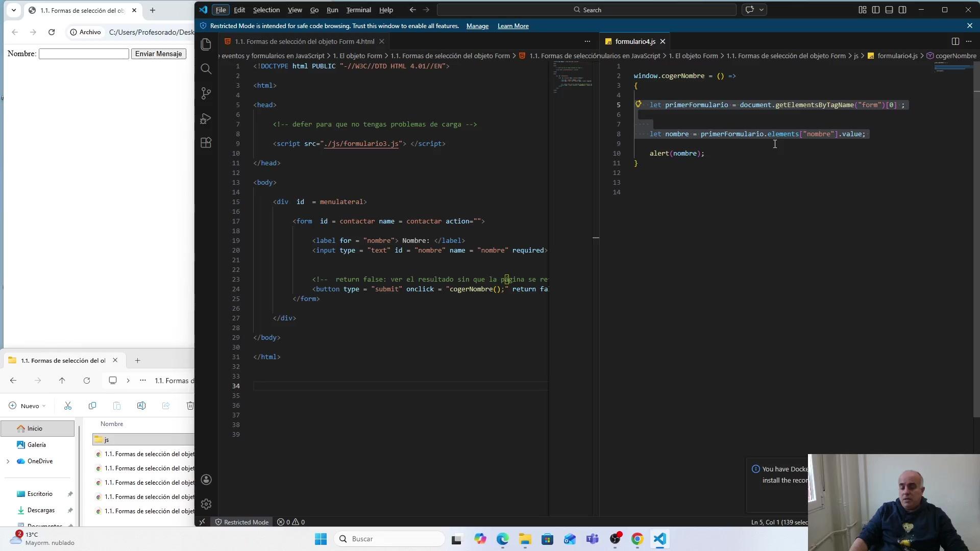Image resolution: width=980 pixels, height=551 pixels.
Task: Open the File menu
Action: click(x=220, y=10)
